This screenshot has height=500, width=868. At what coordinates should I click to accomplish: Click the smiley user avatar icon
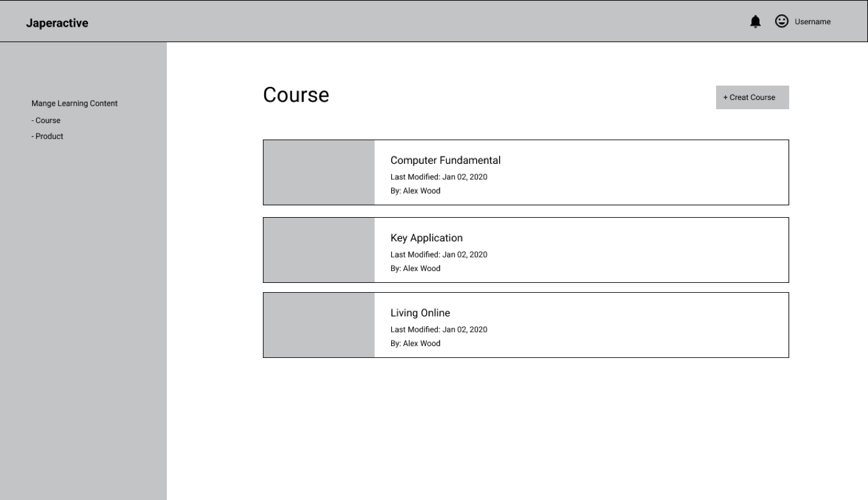point(782,21)
